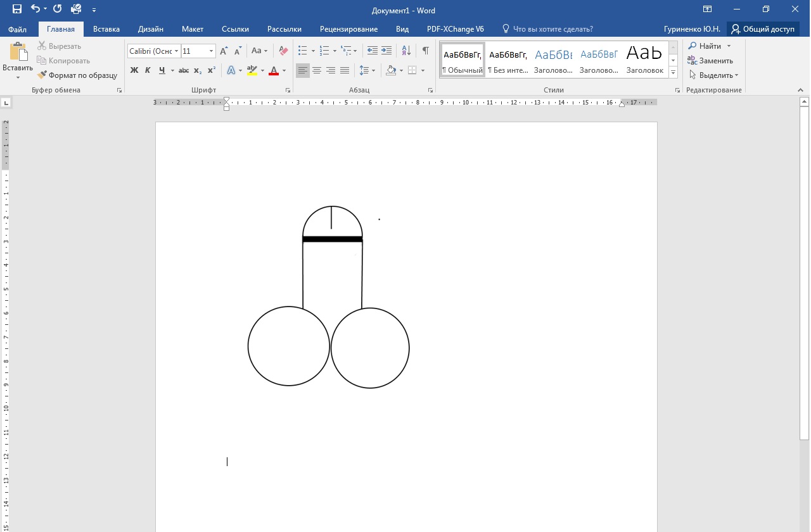
Task: Apply the Обычный style
Action: [x=463, y=60]
